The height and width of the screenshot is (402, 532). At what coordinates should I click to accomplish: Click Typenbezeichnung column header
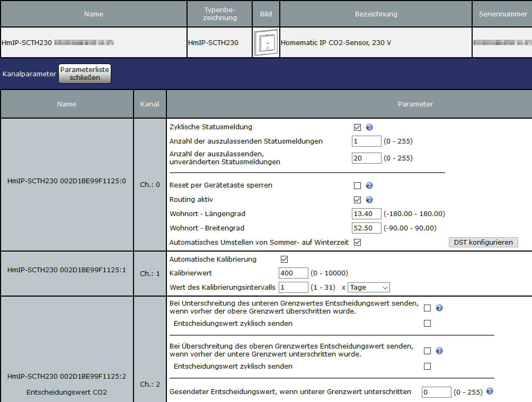220,14
